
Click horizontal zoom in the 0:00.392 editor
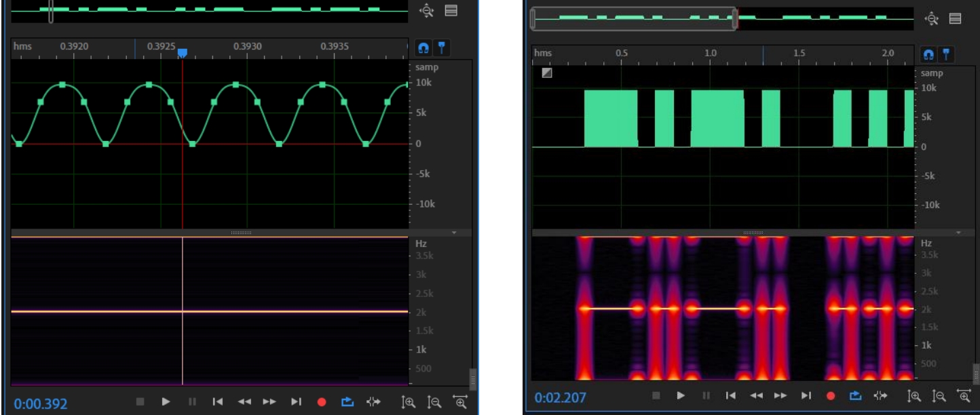pos(461,402)
